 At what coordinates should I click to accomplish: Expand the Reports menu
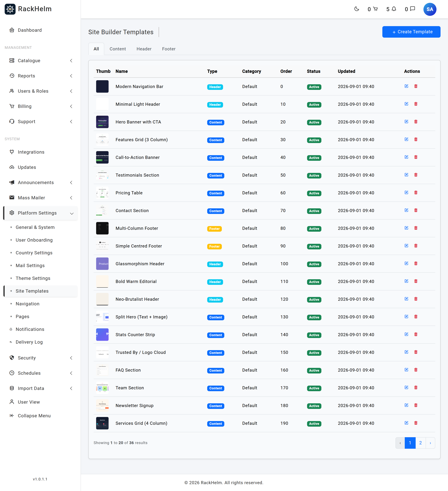pyautogui.click(x=41, y=76)
